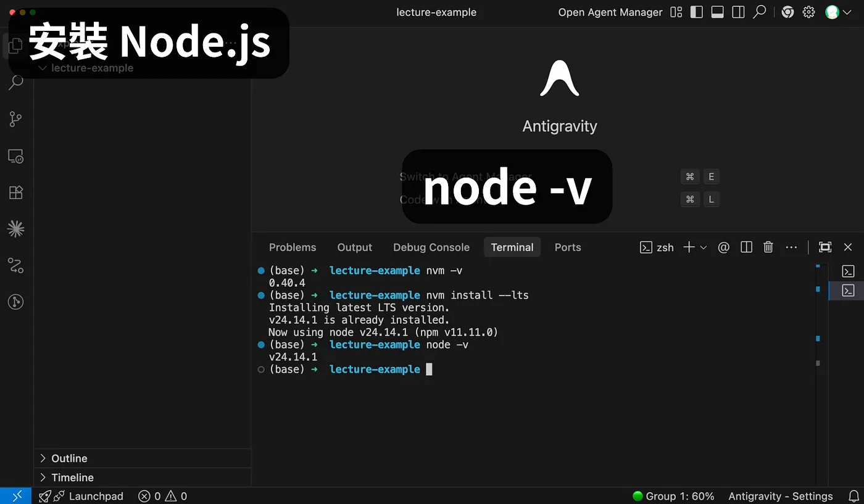This screenshot has width=864, height=504.
Task: Kill terminal with trash icon
Action: pos(768,247)
